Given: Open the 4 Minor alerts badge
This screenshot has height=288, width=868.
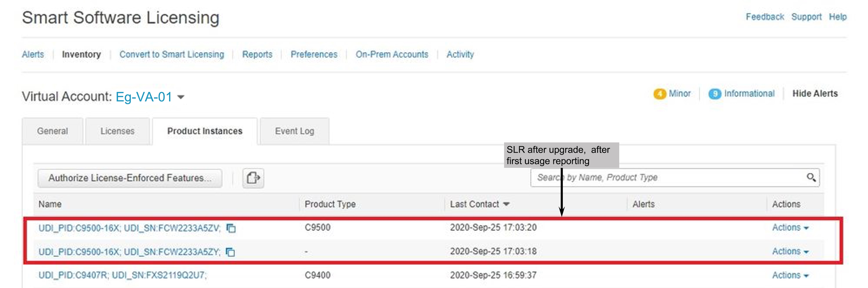Looking at the screenshot, I should 672,94.
